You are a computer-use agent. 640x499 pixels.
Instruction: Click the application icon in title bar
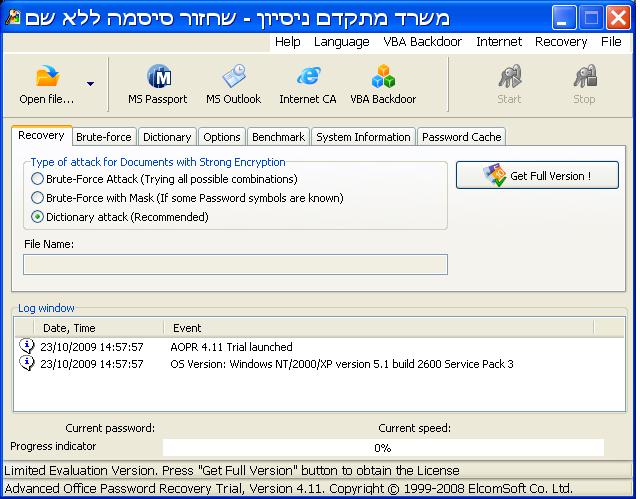point(12,17)
